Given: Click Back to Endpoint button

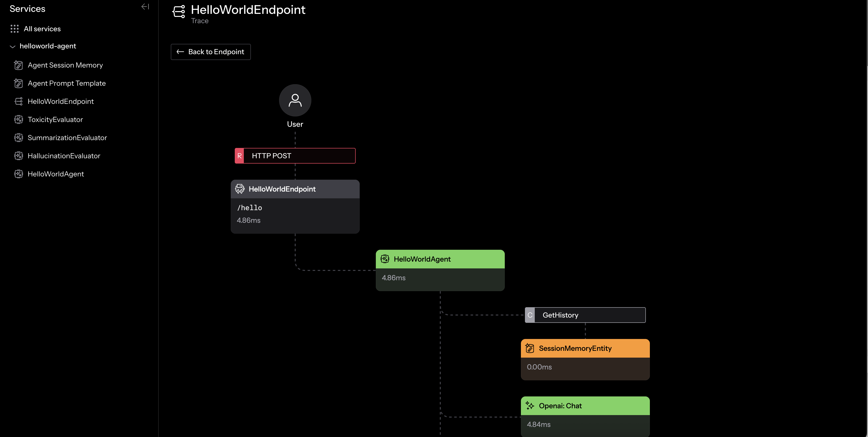Looking at the screenshot, I should point(211,52).
